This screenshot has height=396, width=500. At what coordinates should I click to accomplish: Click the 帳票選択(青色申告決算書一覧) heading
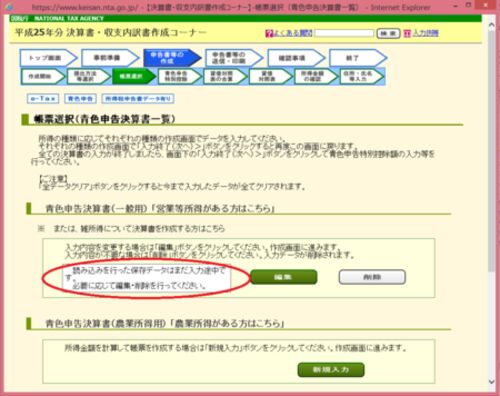(104, 119)
